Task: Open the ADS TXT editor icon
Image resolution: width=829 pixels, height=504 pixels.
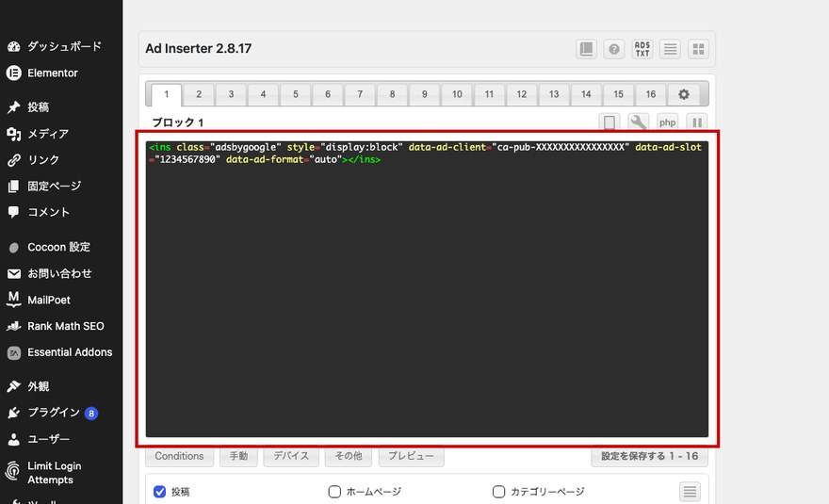Action: pos(642,49)
